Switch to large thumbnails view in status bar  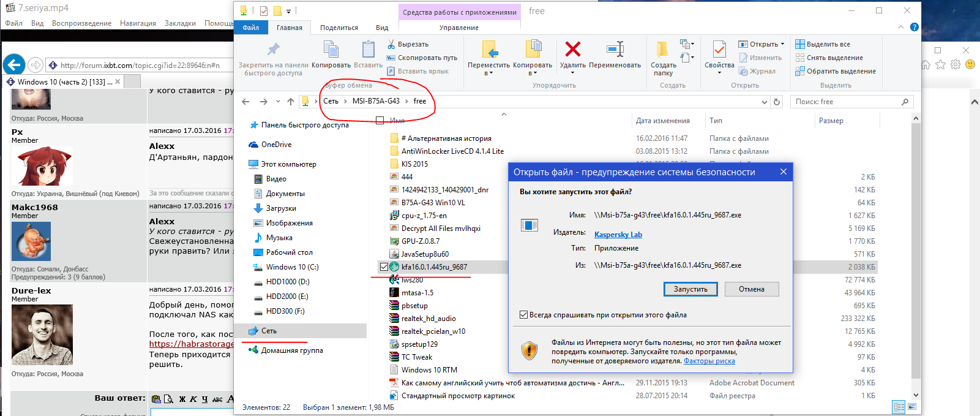coord(912,407)
